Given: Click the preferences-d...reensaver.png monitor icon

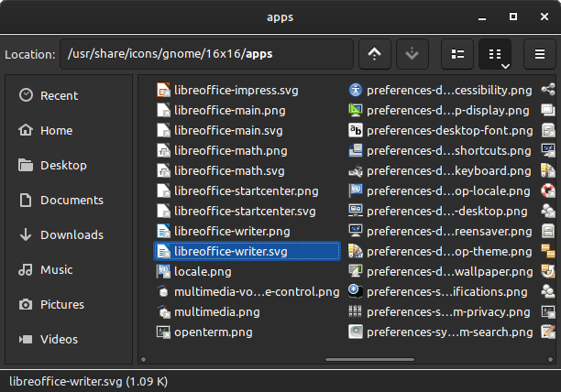Looking at the screenshot, I should 356,231.
